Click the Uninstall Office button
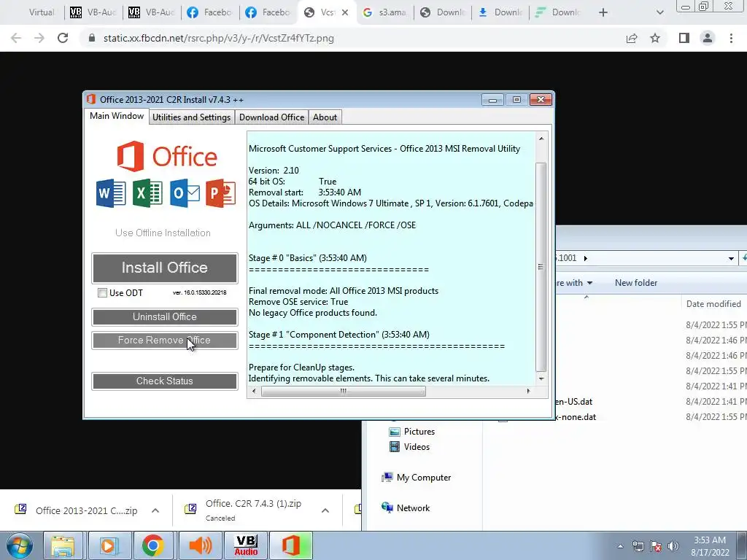This screenshot has height=560, width=747. click(164, 316)
